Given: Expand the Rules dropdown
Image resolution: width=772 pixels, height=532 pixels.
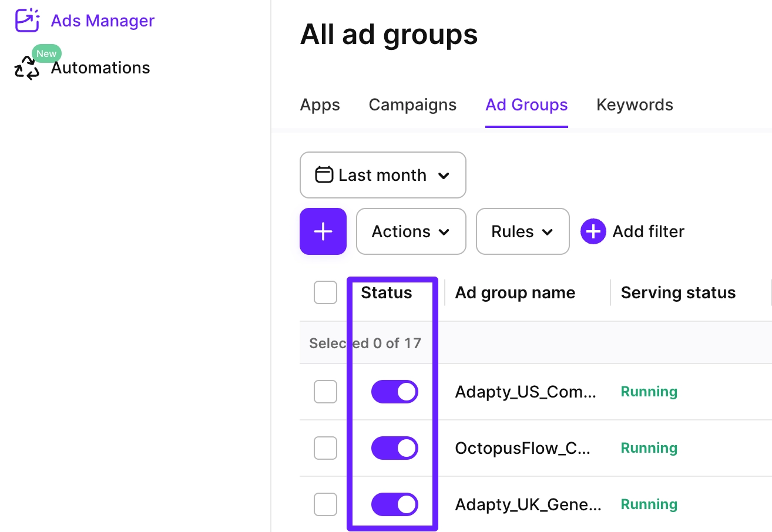Looking at the screenshot, I should (522, 231).
